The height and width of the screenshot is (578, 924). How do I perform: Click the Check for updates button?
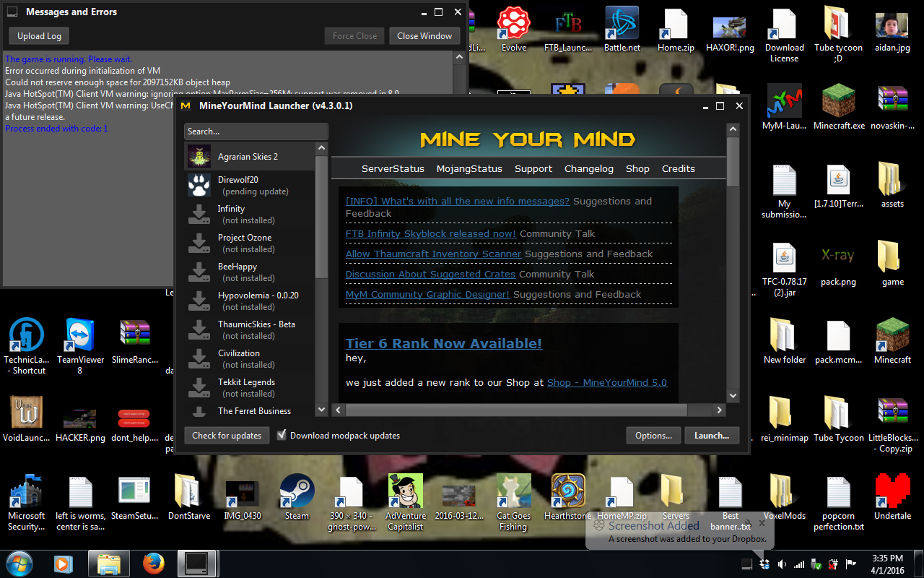pyautogui.click(x=227, y=436)
